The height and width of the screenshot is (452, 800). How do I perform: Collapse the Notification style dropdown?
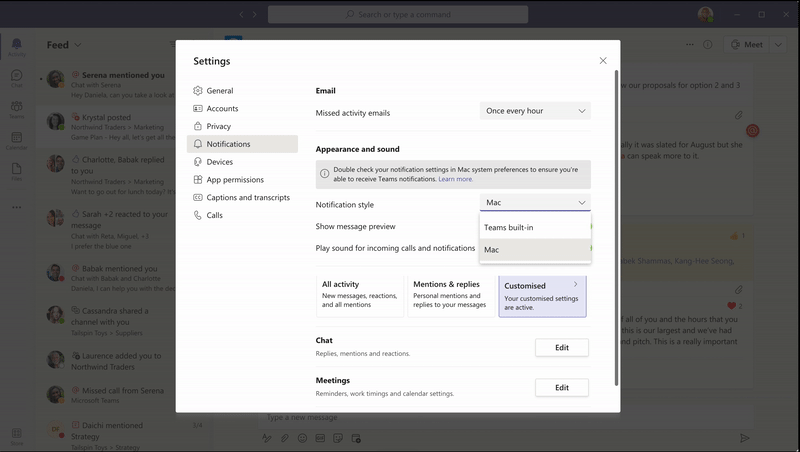535,203
